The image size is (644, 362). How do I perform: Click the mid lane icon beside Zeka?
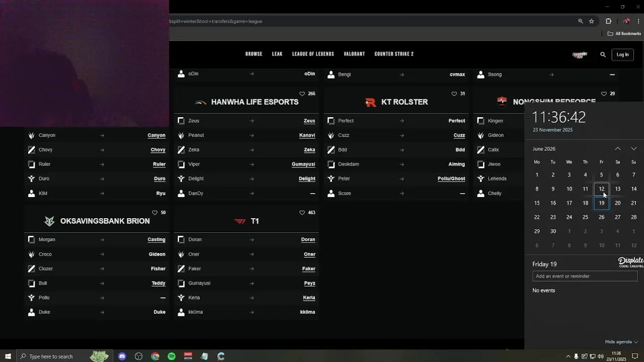[x=181, y=150]
